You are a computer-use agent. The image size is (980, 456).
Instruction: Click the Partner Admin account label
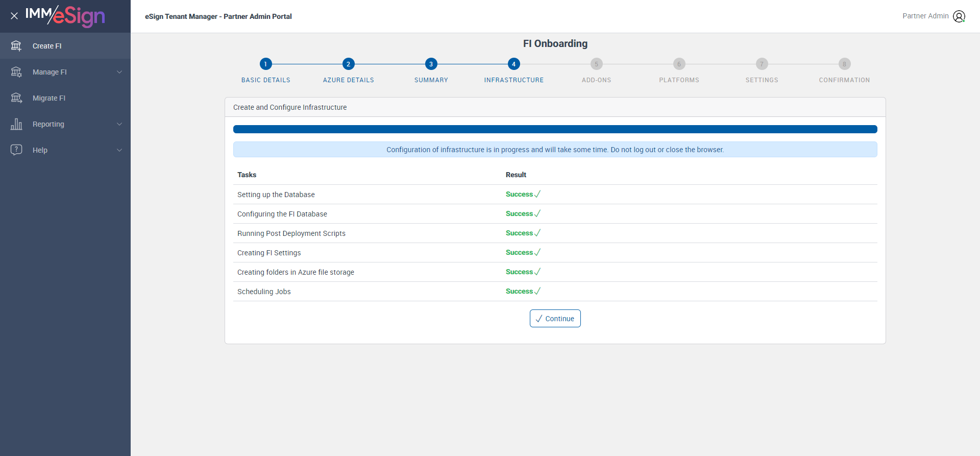pyautogui.click(x=925, y=16)
